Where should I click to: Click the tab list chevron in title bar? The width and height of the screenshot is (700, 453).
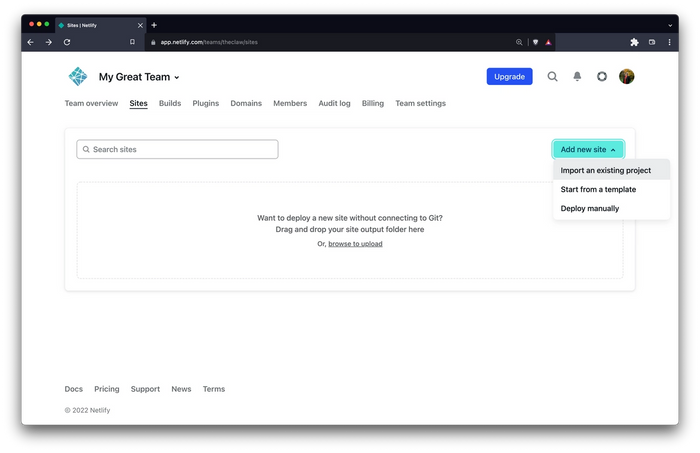click(x=670, y=25)
